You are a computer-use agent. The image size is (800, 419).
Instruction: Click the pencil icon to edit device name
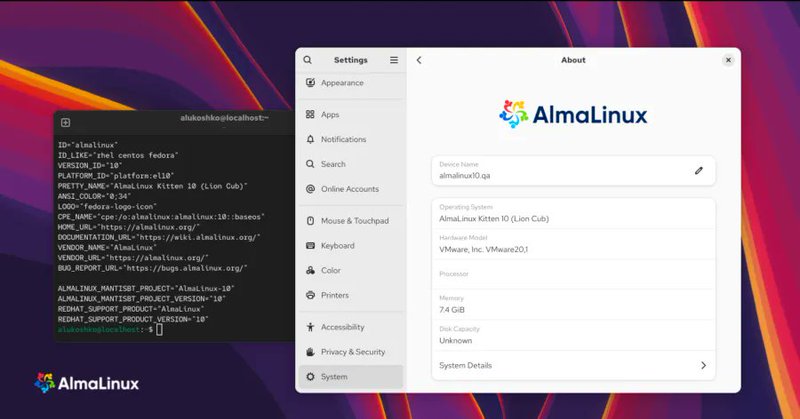click(699, 171)
